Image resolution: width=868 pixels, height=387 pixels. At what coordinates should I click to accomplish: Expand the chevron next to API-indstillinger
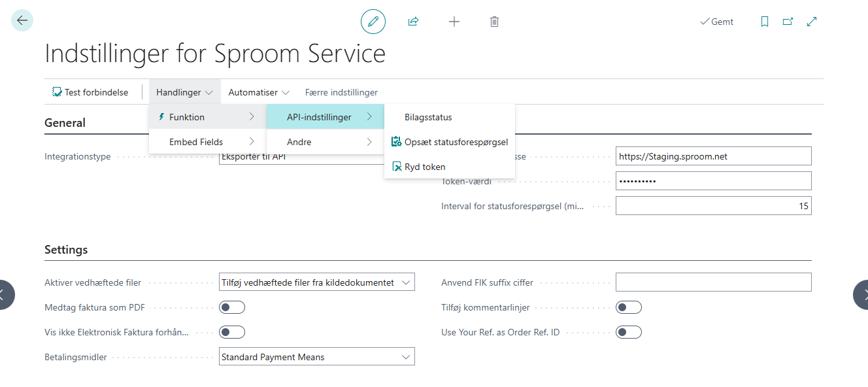tap(369, 117)
